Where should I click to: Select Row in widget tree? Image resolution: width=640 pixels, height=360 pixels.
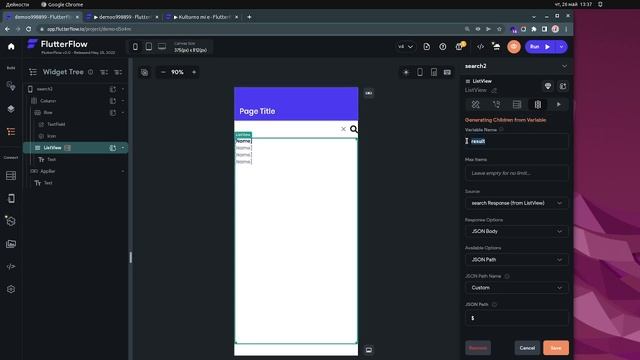click(48, 113)
